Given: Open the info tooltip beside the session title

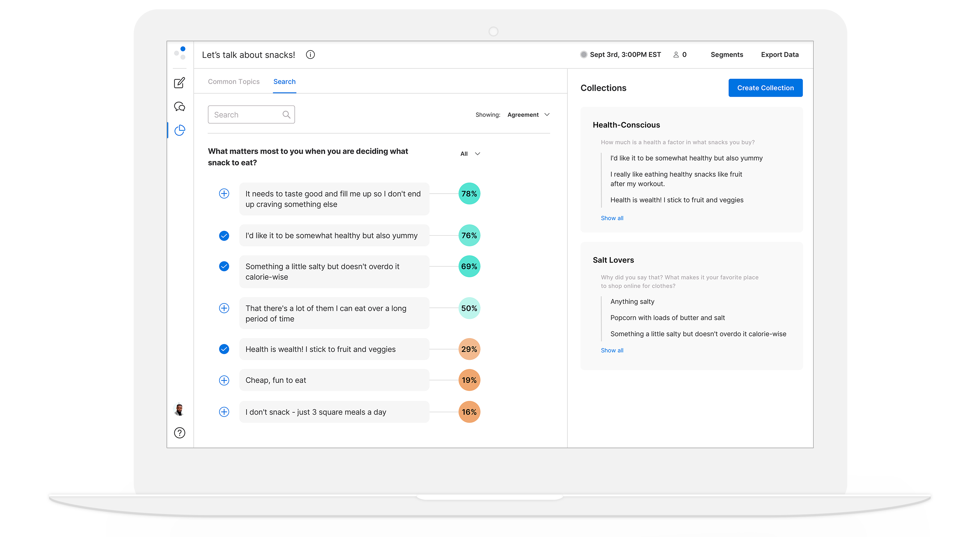Looking at the screenshot, I should (310, 55).
